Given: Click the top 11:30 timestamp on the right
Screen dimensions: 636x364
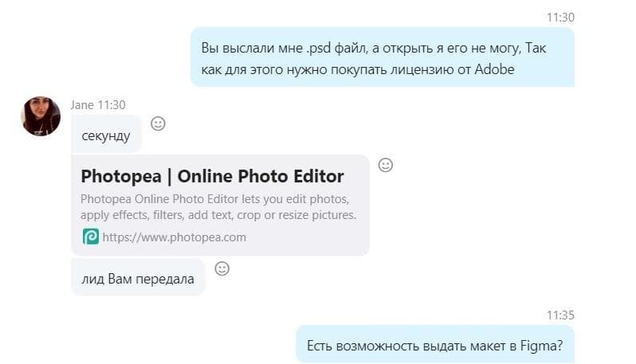Looking at the screenshot, I should pyautogui.click(x=560, y=18).
